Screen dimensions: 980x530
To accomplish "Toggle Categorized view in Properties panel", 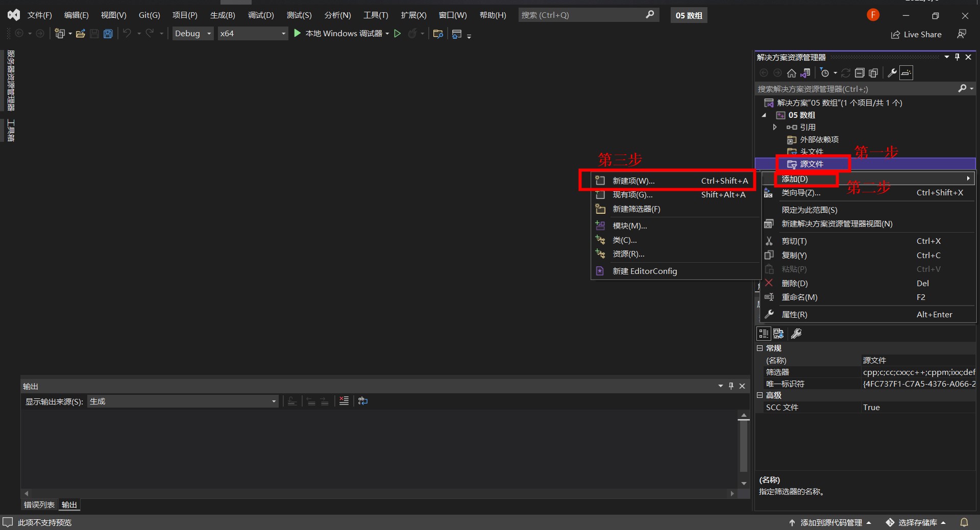I will click(764, 334).
